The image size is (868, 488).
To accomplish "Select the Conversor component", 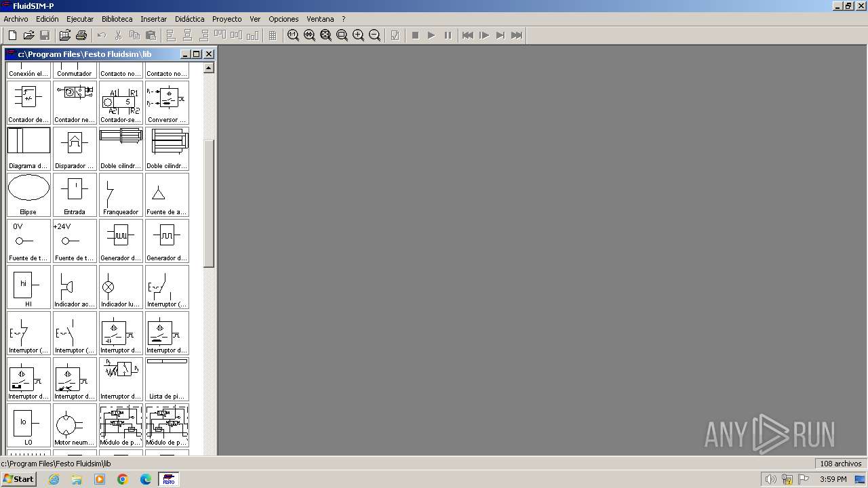I will (167, 102).
